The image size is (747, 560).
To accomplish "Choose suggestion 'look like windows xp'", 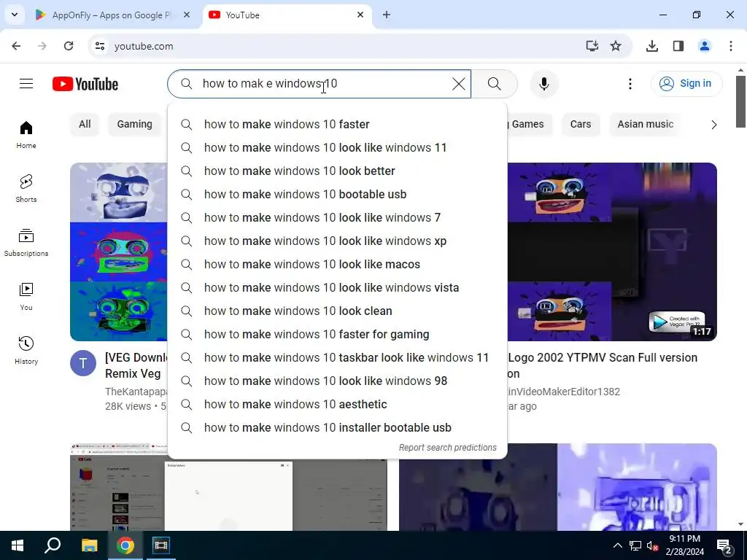I will [x=337, y=241].
